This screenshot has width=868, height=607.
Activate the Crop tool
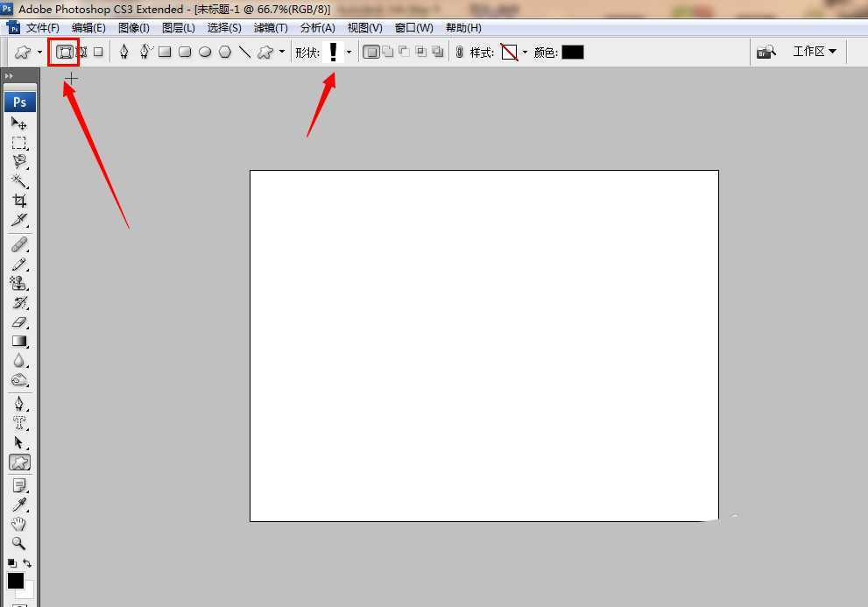(19, 201)
